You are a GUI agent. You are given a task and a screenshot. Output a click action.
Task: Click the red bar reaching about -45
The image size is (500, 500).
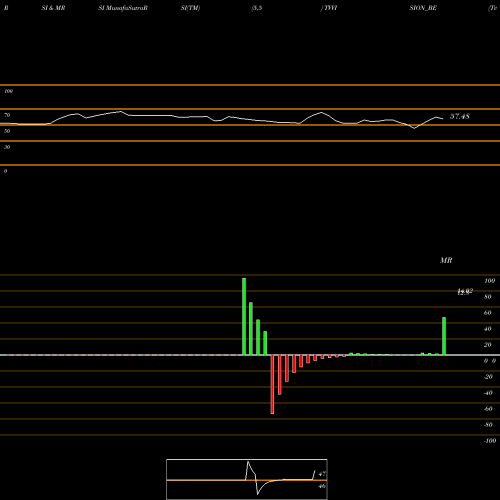coord(280,375)
